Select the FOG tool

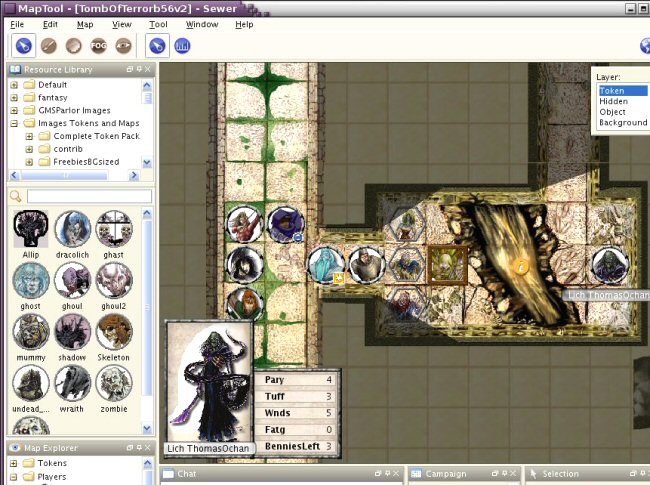tap(98, 46)
